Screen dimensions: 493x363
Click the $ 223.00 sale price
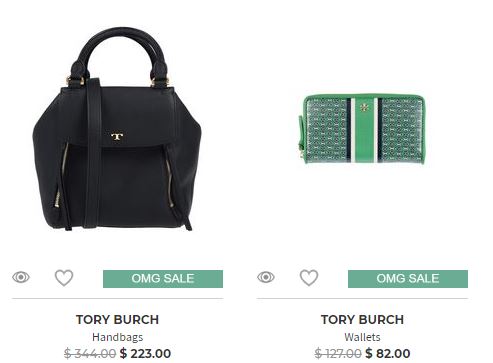tap(145, 353)
